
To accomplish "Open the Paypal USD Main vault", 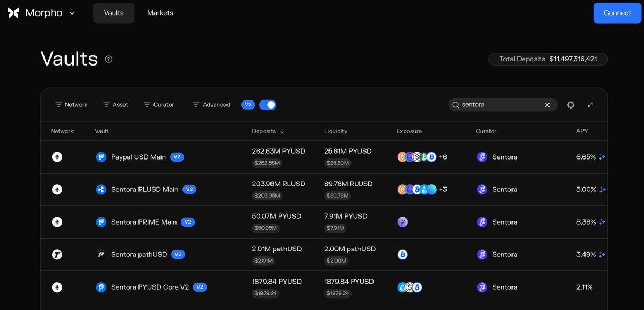I will pyautogui.click(x=138, y=157).
